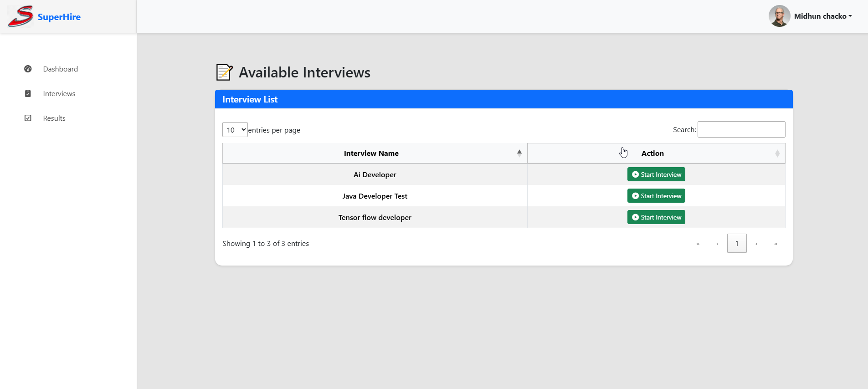Sort the Action column using its arrows
This screenshot has height=389, width=868.
click(777, 154)
